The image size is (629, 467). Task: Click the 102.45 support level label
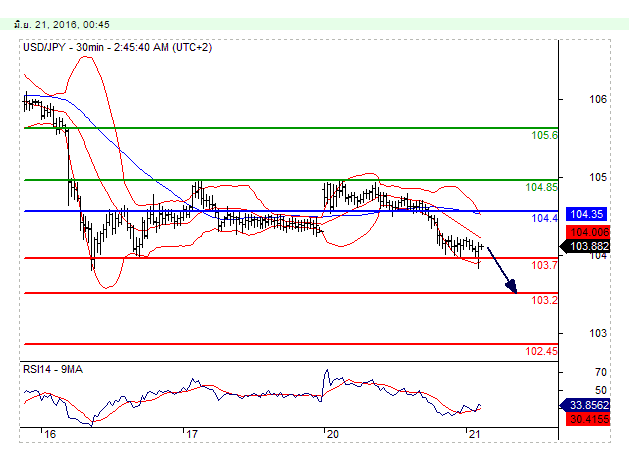pos(542,351)
